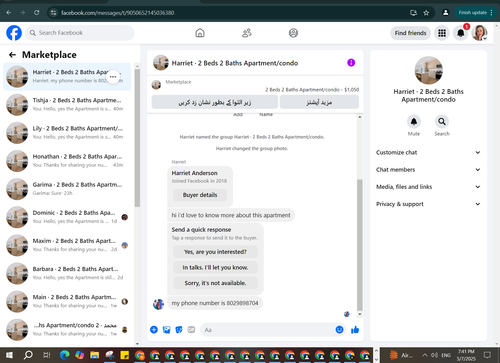Screen dimensions: 500x363
Task: Choose a GIF icon in composer
Action: [x=191, y=330]
